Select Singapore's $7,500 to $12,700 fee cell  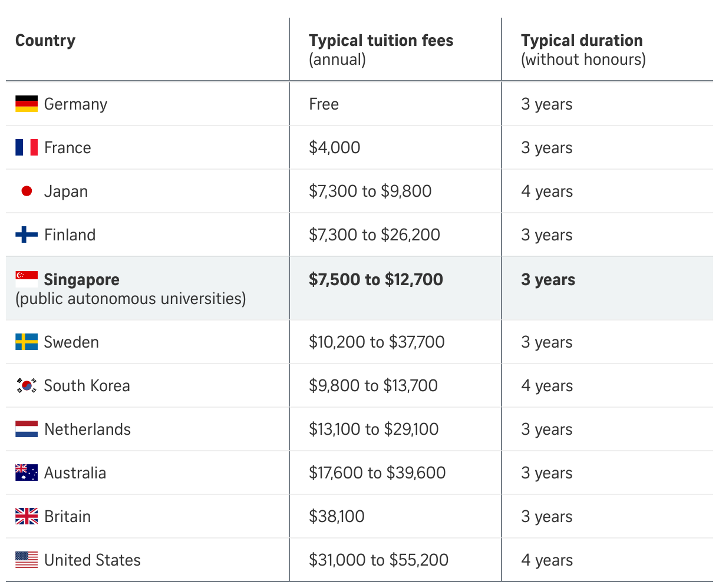(376, 279)
